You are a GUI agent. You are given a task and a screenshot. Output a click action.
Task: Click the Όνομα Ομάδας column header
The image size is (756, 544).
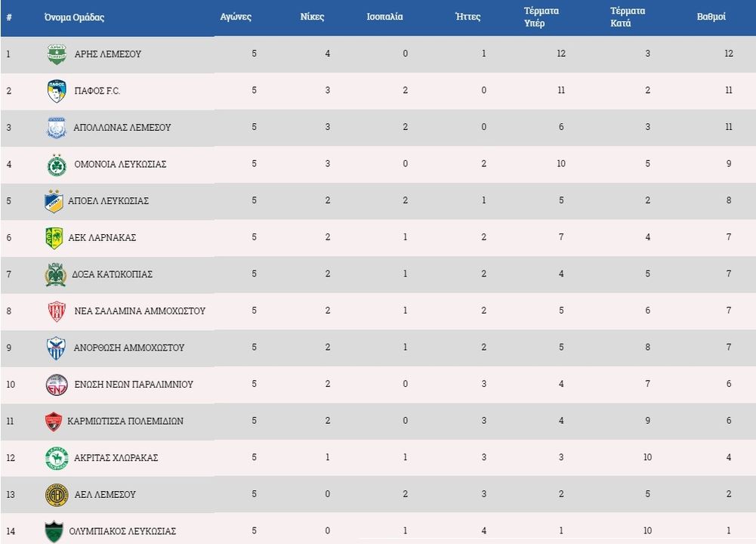pyautogui.click(x=74, y=17)
